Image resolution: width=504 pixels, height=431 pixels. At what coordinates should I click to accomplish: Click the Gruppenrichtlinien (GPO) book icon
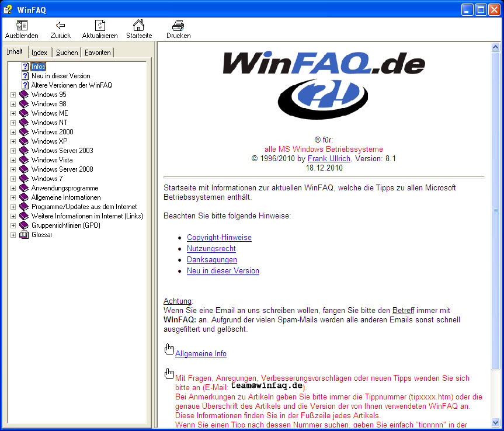24,225
